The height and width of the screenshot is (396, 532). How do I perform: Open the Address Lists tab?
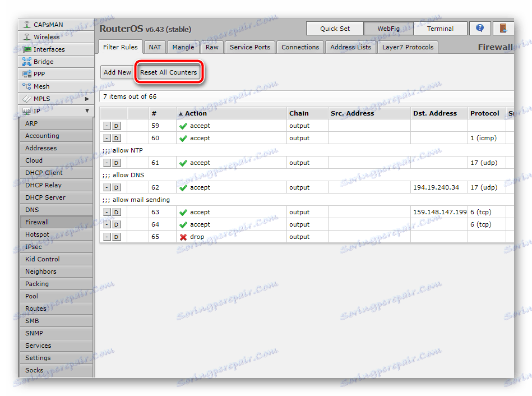(x=351, y=47)
